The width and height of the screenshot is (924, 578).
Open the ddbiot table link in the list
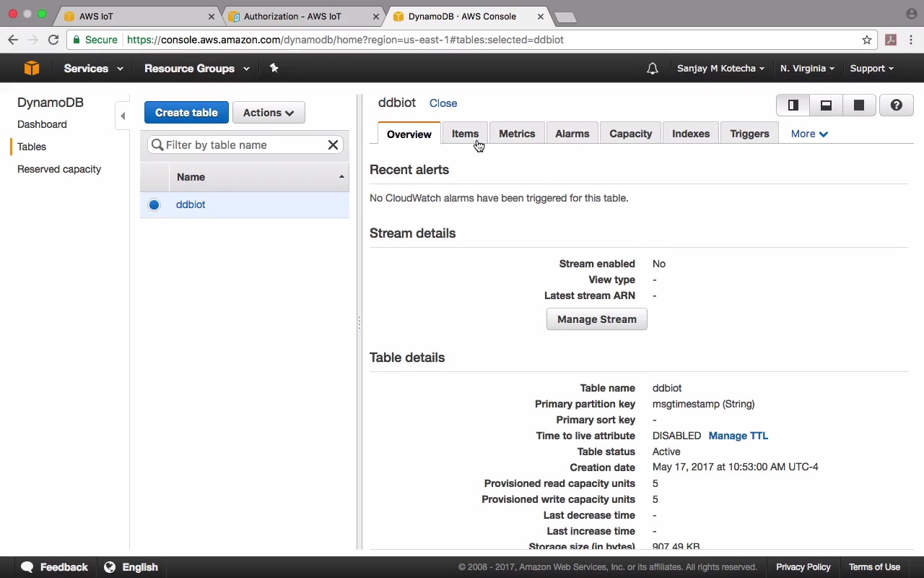(x=191, y=204)
